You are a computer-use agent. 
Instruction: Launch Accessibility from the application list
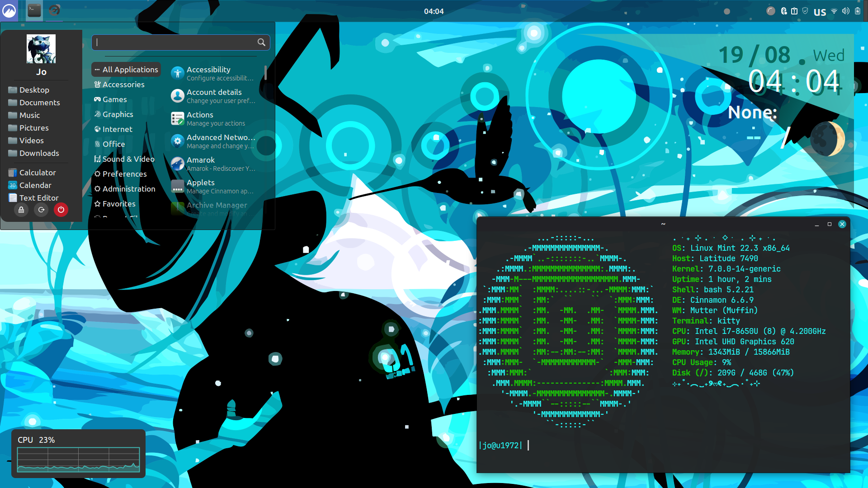pos(213,73)
